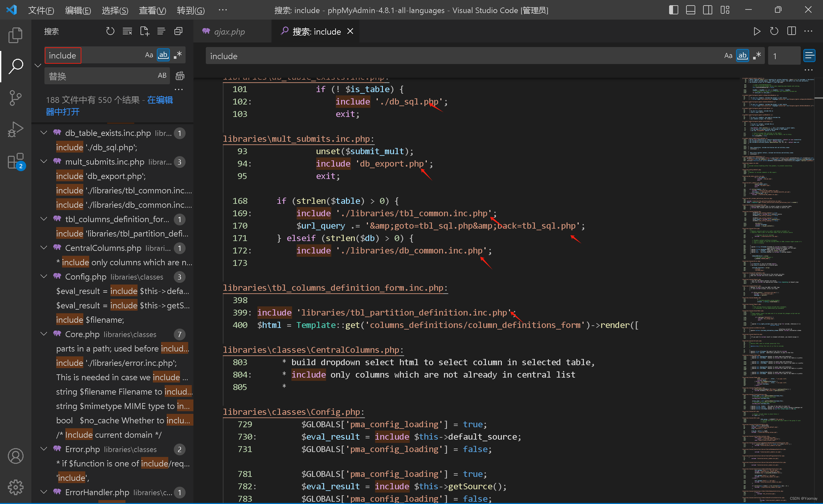Click 在编辑器中打开 link
The width and height of the screenshot is (823, 504).
click(160, 100)
